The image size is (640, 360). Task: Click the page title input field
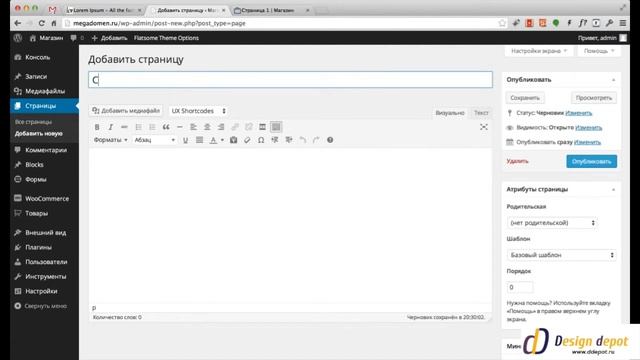point(290,80)
